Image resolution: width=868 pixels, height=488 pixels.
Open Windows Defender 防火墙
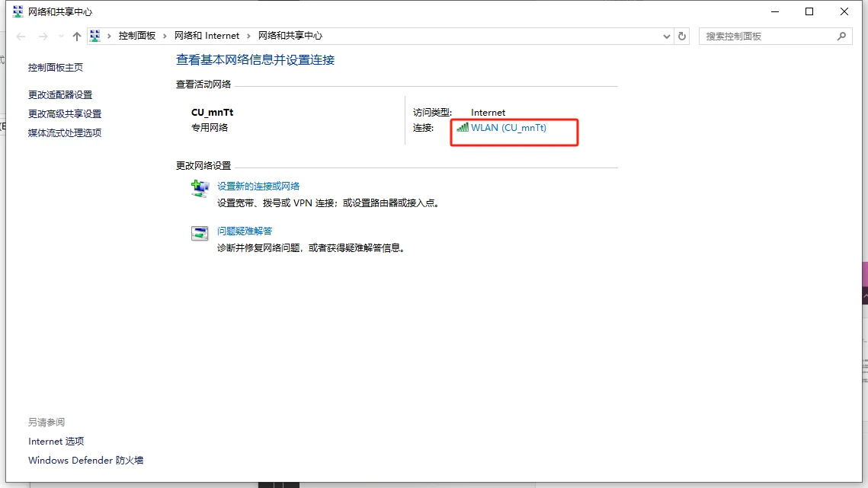pos(85,460)
